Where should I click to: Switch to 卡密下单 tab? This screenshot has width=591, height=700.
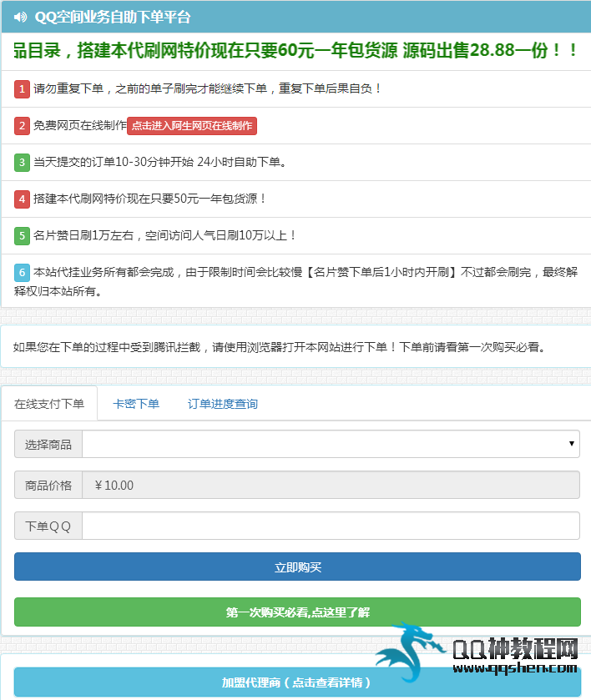(x=136, y=404)
